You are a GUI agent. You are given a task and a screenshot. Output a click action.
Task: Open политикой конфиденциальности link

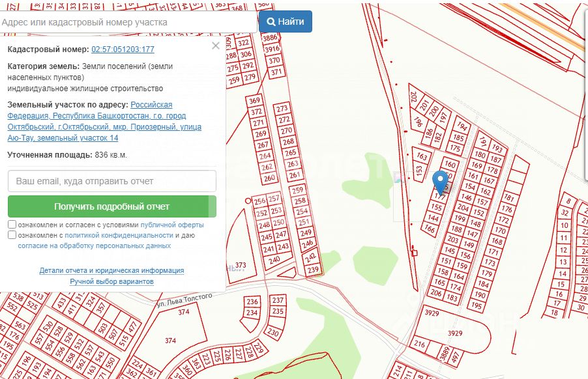119,235
